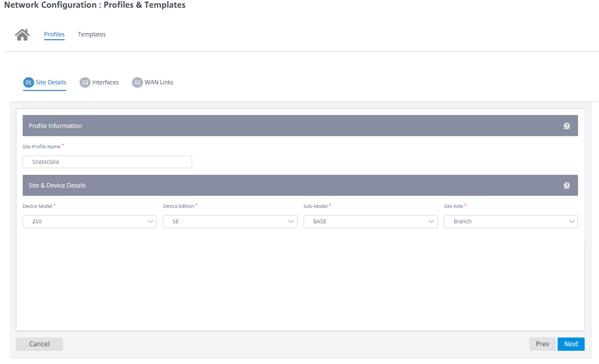Click step 01 circle for Site Details
Viewport: 599px width, 364px height.
point(28,82)
